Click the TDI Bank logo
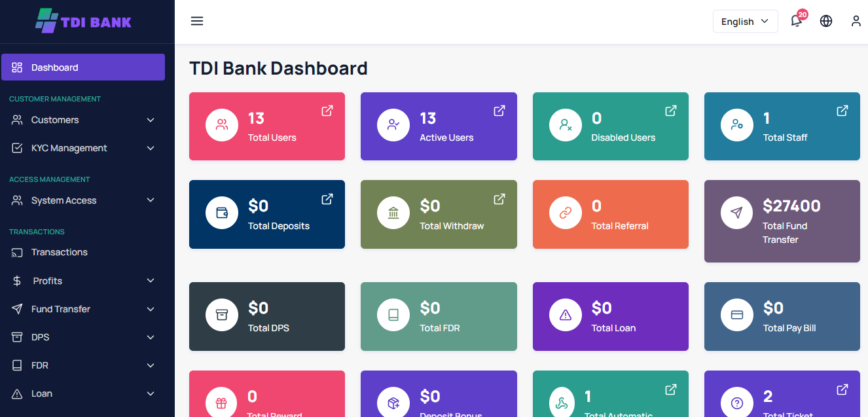Image resolution: width=868 pixels, height=417 pixels. (x=84, y=21)
